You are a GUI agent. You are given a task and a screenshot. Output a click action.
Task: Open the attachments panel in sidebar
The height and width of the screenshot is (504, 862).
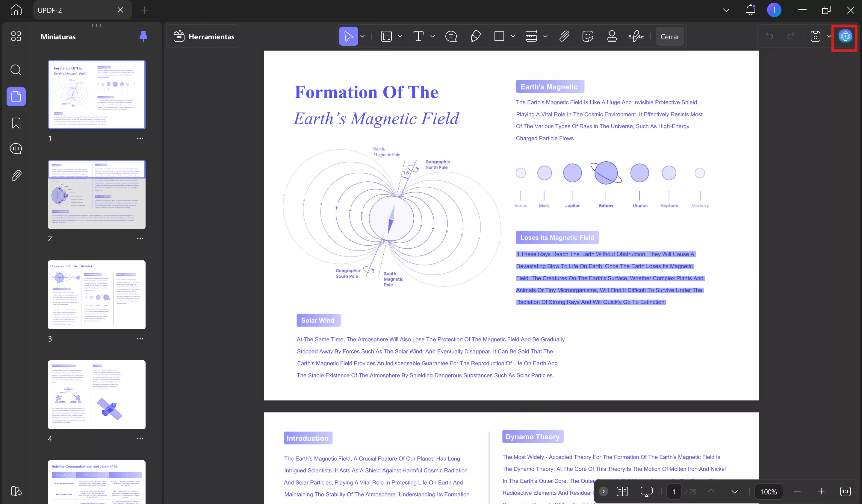pyautogui.click(x=16, y=176)
